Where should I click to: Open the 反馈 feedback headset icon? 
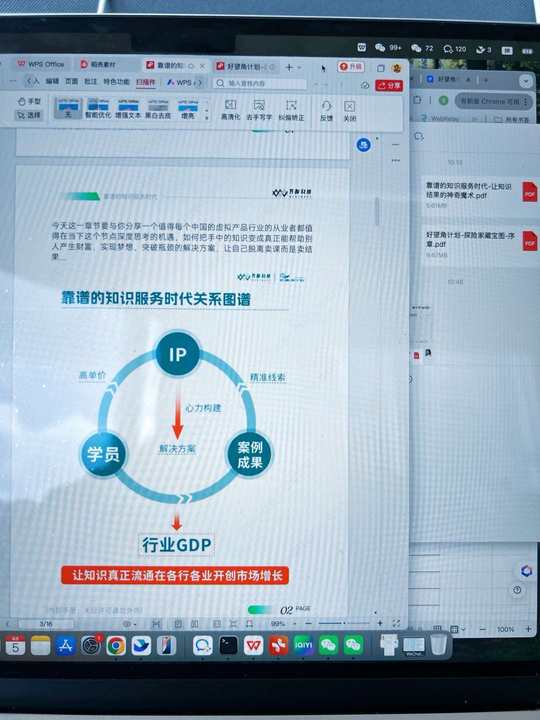click(x=326, y=111)
